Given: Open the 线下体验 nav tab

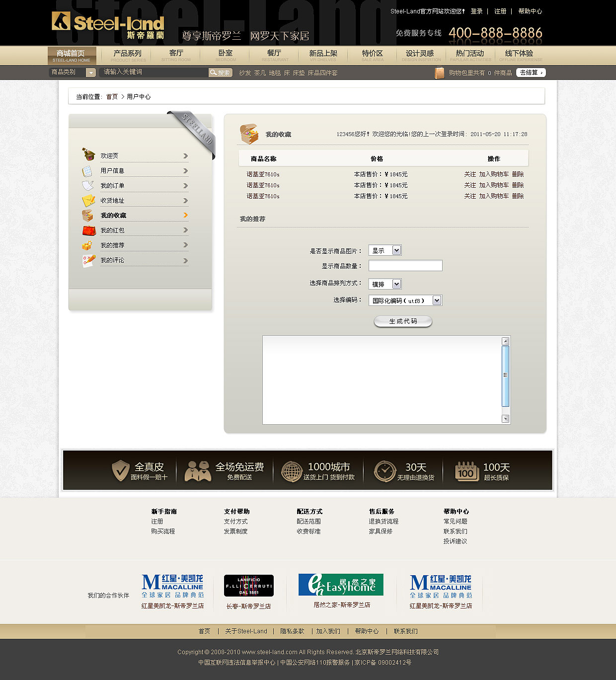Looking at the screenshot, I should 520,56.
